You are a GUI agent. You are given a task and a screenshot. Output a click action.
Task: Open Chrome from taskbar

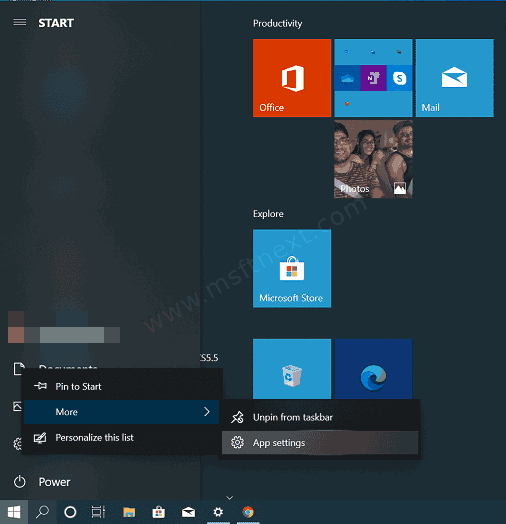248,512
